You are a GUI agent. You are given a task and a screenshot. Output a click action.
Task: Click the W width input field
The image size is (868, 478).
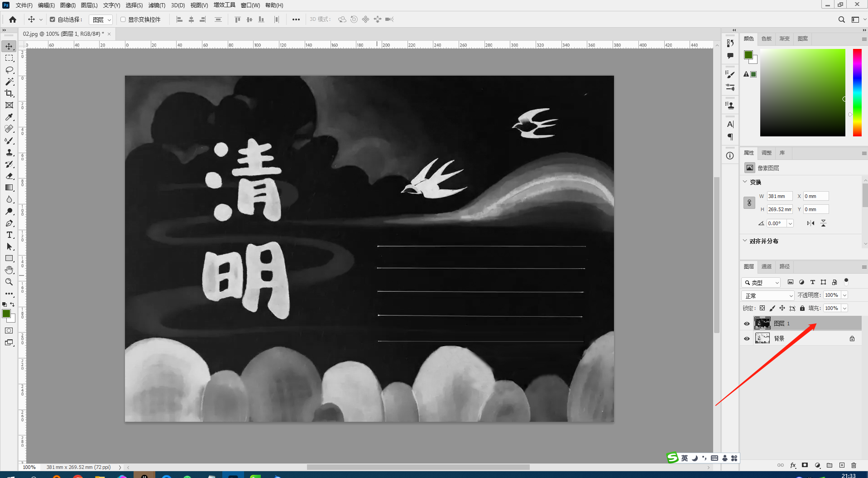point(779,196)
